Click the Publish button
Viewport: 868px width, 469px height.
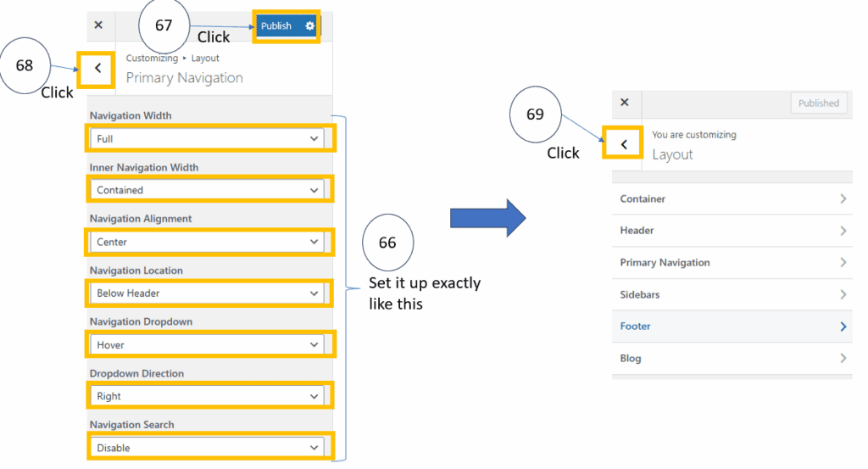pyautogui.click(x=276, y=26)
